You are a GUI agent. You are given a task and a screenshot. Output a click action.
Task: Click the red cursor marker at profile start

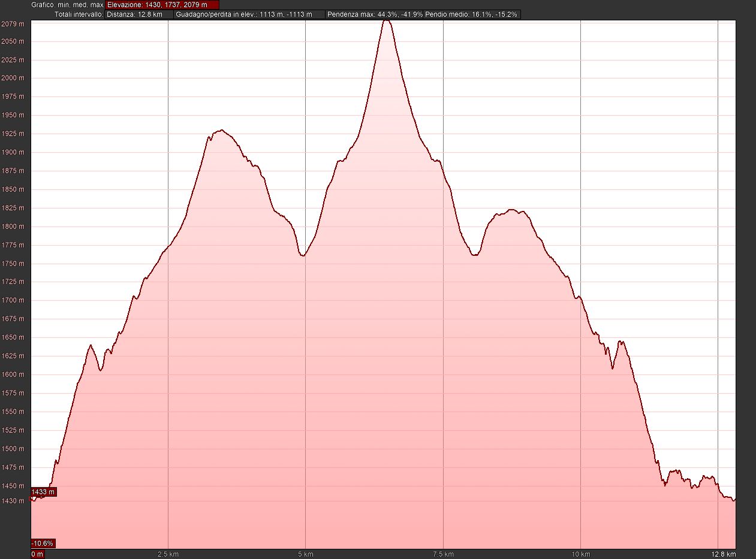pos(32,498)
